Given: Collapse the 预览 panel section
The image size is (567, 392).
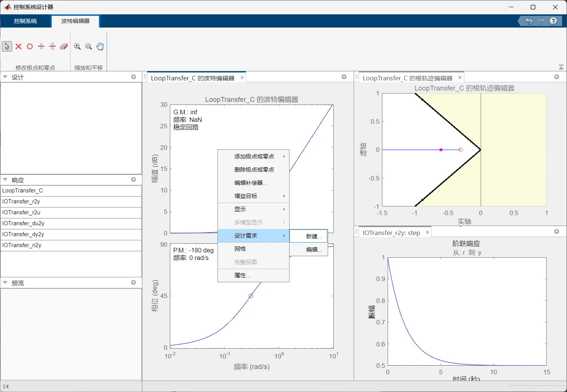Looking at the screenshot, I should pos(5,283).
